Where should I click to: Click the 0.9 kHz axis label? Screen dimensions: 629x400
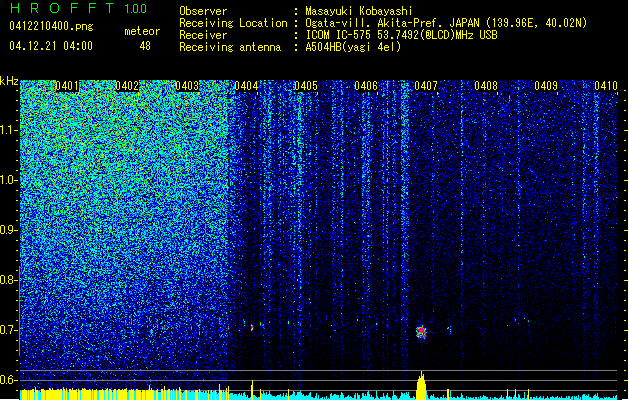8,230
